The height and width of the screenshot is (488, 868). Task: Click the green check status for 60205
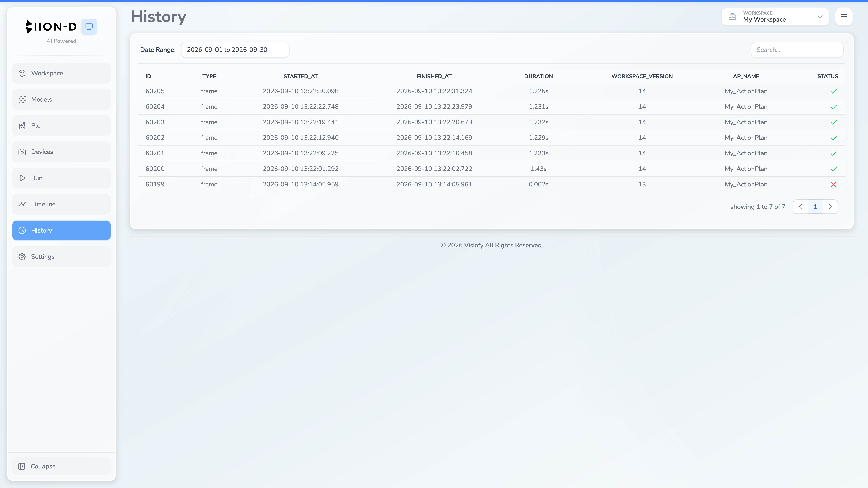834,91
